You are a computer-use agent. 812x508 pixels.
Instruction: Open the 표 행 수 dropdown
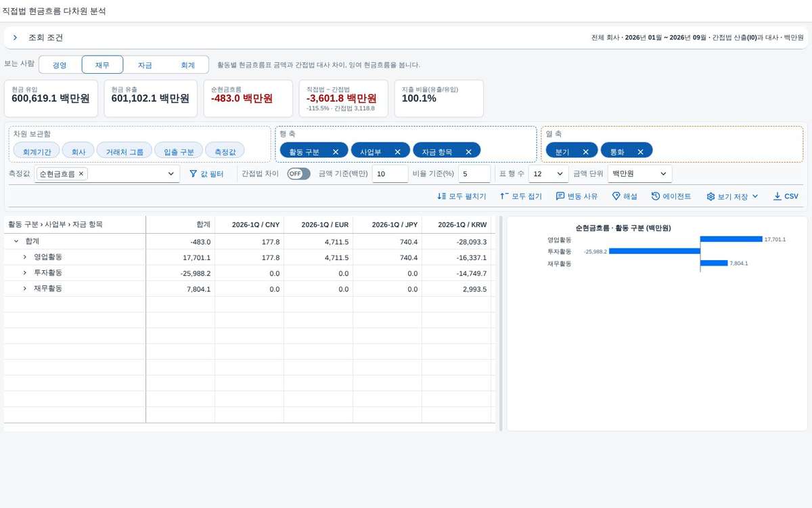coord(549,174)
